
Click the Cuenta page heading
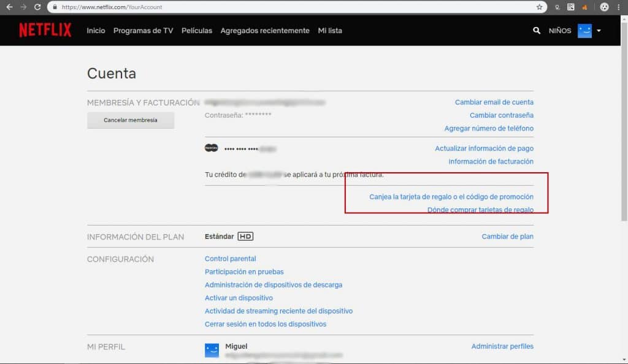pos(112,74)
